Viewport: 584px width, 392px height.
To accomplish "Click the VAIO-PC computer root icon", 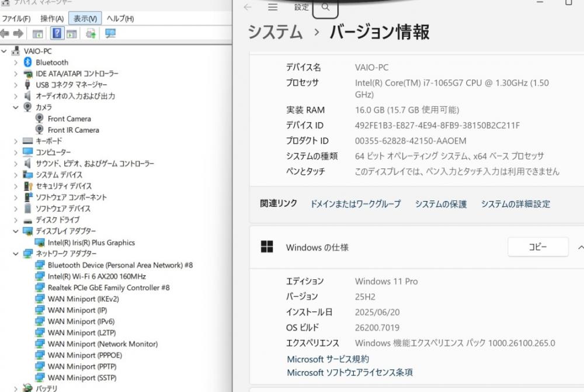I will (x=16, y=51).
